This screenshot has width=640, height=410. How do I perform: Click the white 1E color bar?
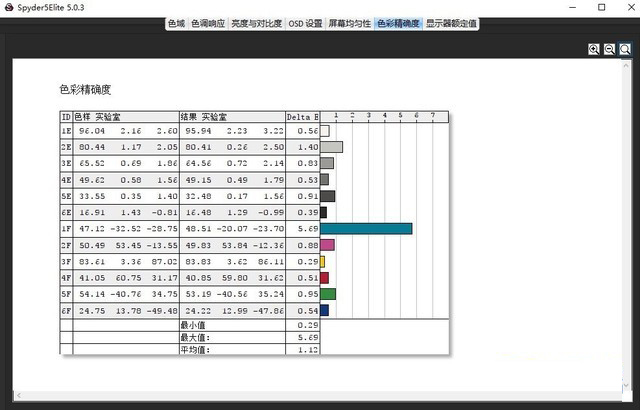(x=325, y=131)
